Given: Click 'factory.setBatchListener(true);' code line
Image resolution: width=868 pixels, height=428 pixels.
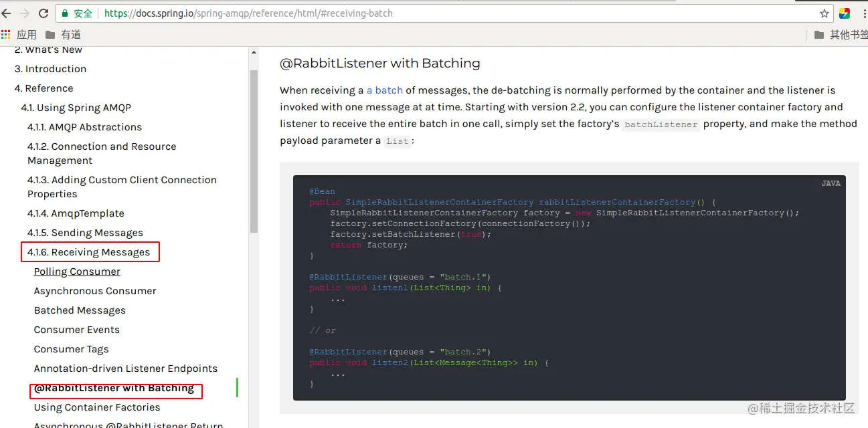Looking at the screenshot, I should click(x=411, y=234).
